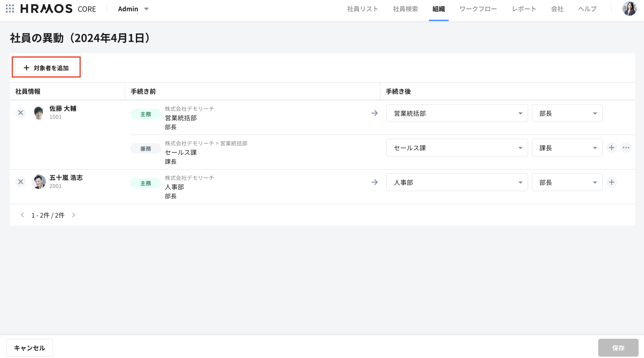Open 課長 position dropdown
Viewport: 644px width, 358px height.
(567, 148)
